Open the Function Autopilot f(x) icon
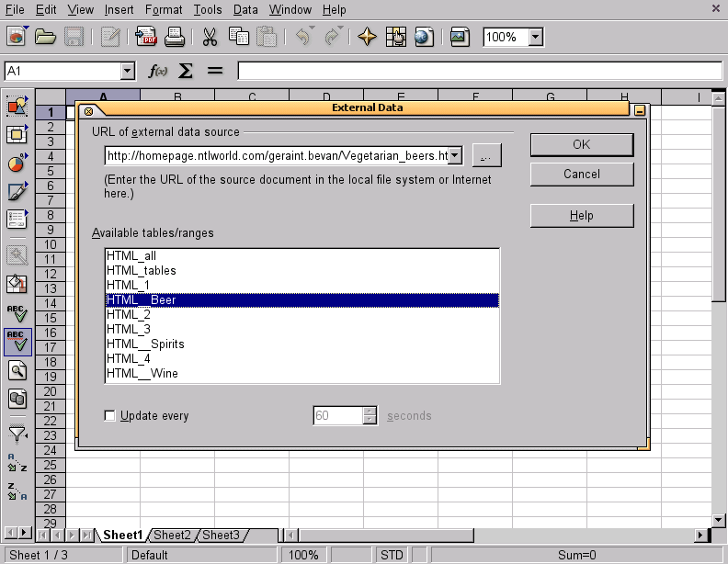 click(157, 71)
